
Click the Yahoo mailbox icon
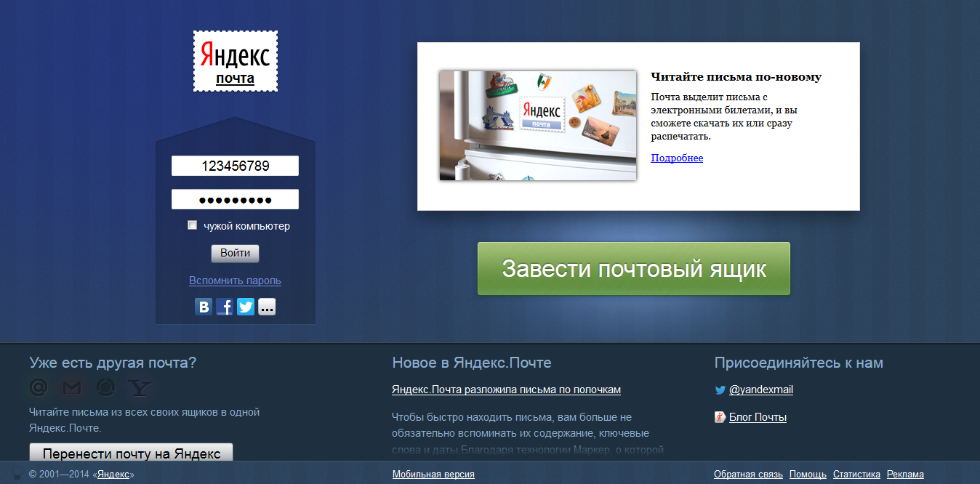pyautogui.click(x=140, y=387)
